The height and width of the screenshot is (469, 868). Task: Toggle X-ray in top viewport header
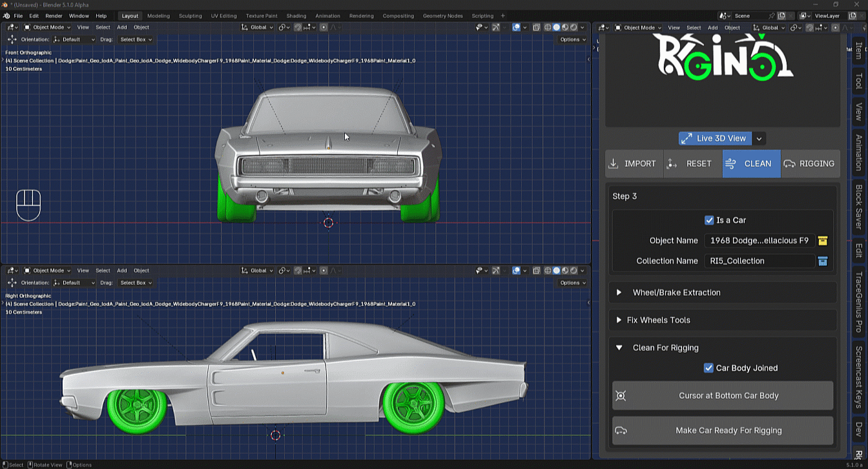point(536,27)
